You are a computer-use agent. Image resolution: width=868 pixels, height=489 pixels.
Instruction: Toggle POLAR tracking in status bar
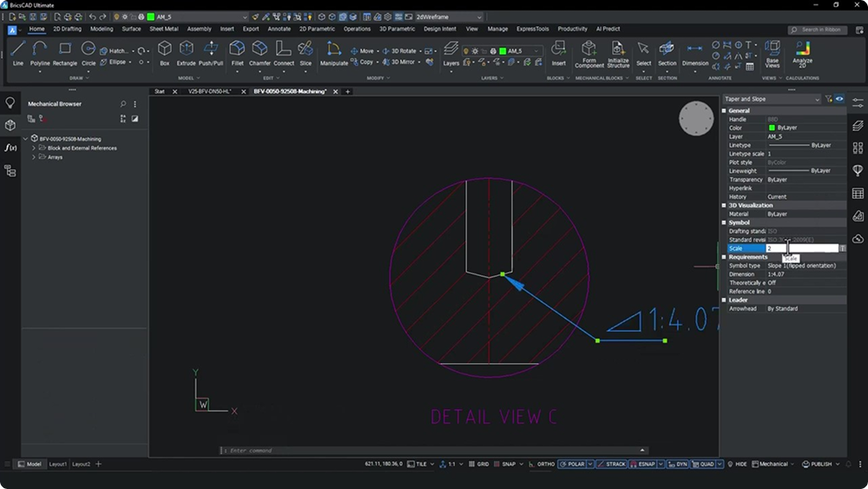[x=572, y=465]
